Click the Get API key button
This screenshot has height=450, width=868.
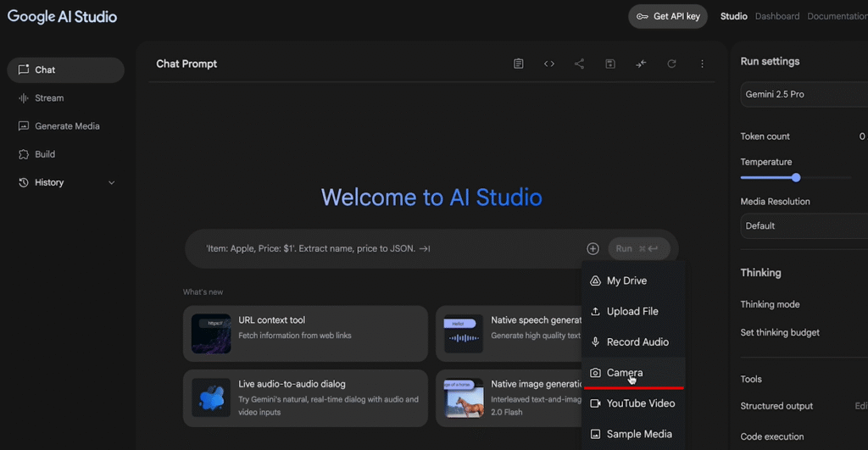coord(668,17)
